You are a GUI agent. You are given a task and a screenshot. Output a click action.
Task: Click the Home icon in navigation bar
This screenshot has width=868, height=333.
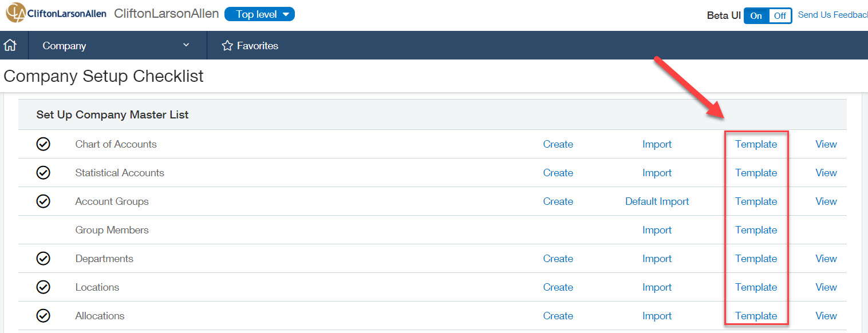coord(10,45)
